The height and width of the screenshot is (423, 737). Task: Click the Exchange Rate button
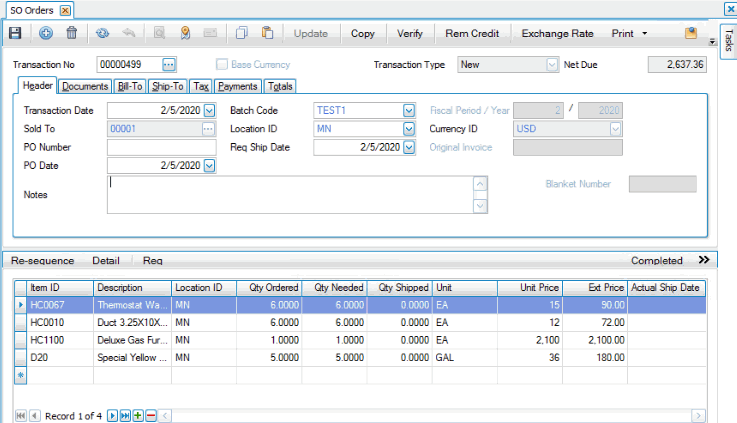tap(557, 33)
